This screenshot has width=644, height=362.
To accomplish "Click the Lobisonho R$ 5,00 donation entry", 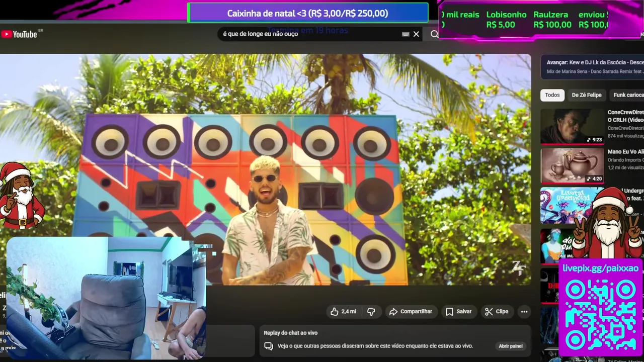I will click(x=506, y=20).
